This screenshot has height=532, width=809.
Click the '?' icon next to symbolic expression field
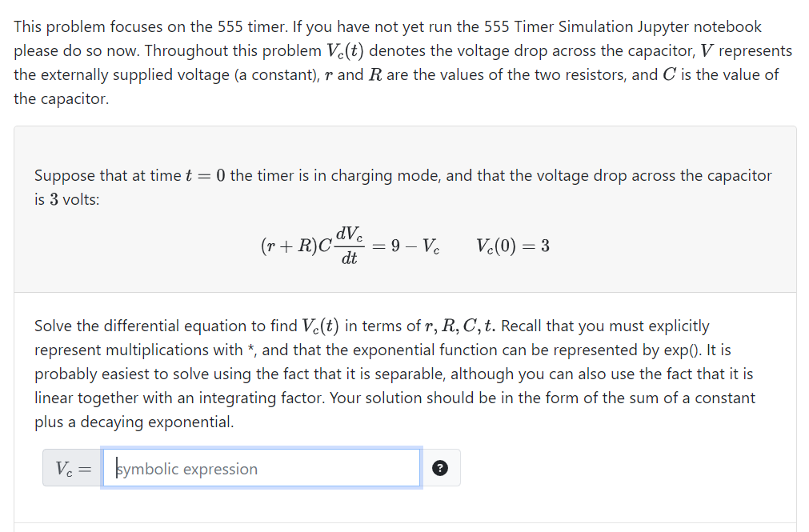tap(440, 467)
